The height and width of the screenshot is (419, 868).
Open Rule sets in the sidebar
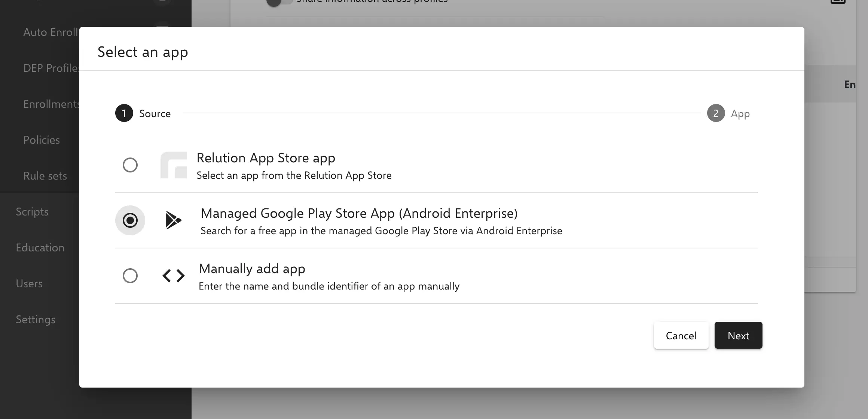tap(45, 176)
